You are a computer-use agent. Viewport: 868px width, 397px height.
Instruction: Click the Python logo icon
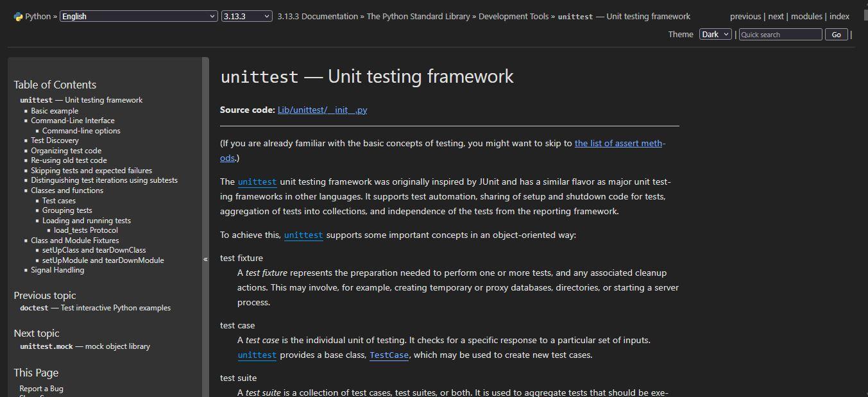click(18, 17)
